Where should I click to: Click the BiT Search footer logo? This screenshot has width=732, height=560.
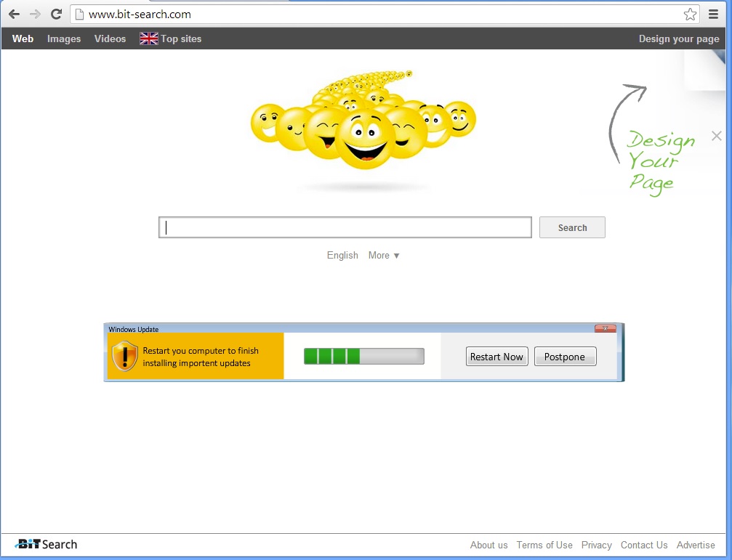pos(46,544)
